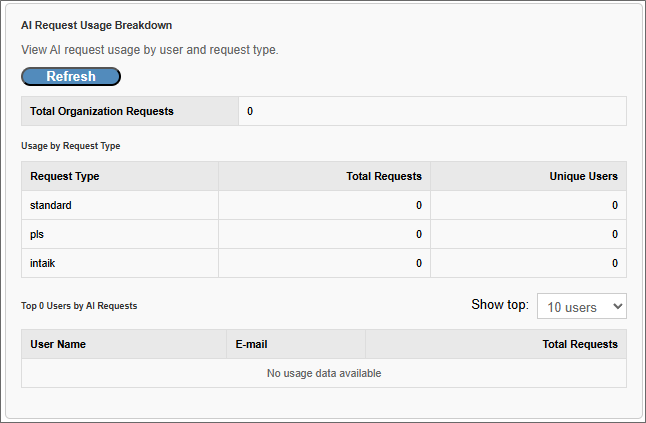Image resolution: width=646 pixels, height=423 pixels.
Task: Click Total Requests header in users table
Action: click(x=579, y=344)
